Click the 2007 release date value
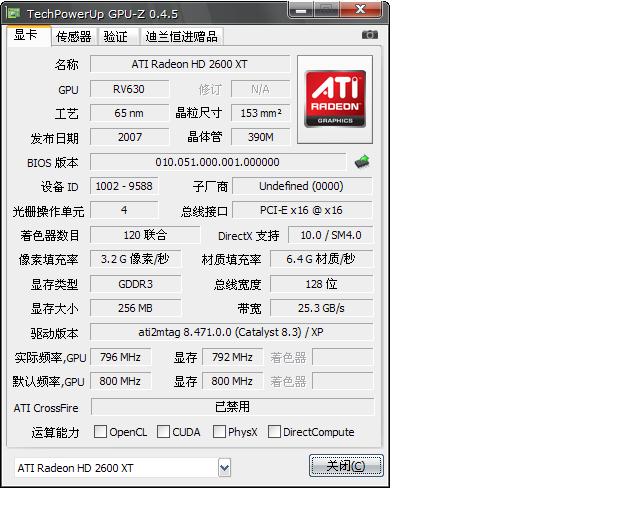Image resolution: width=640 pixels, height=512 pixels. click(x=129, y=137)
